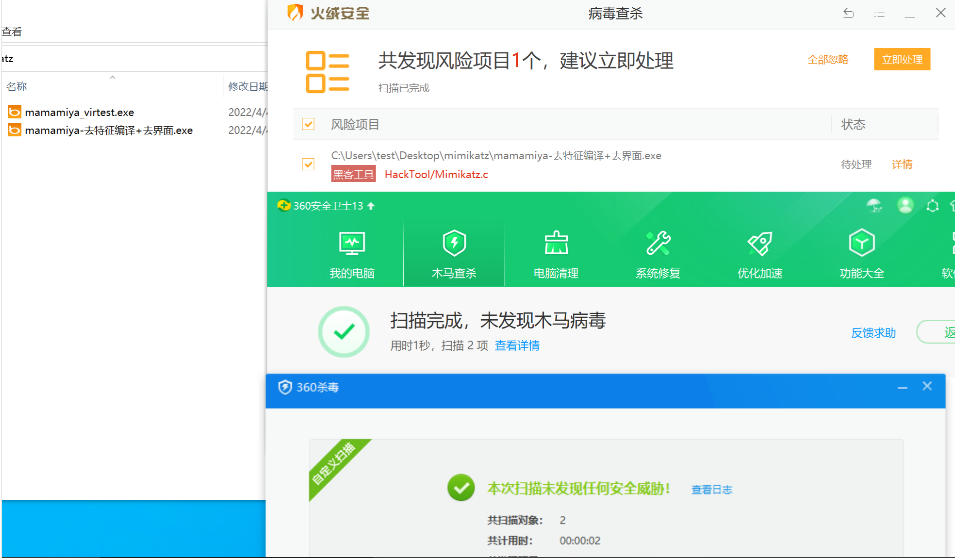This screenshot has height=558, width=955.
Task: Toggle the checkbox for the mamamiya risk item
Action: coord(308,164)
